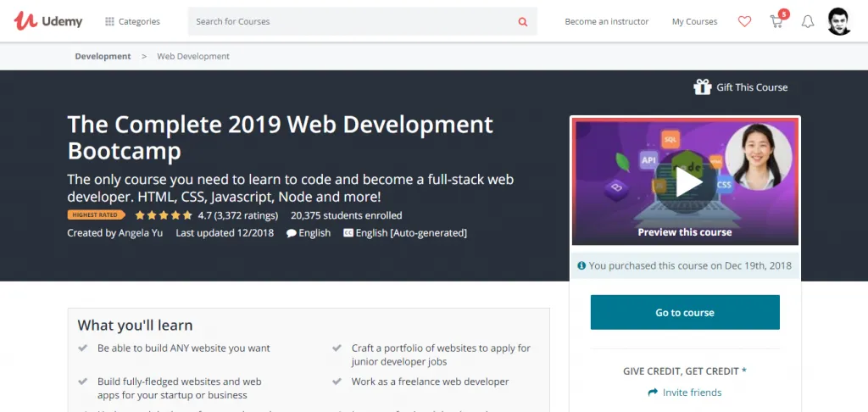This screenshot has width=868, height=412.
Task: Click Work as a freelance web developer text
Action: click(x=430, y=381)
